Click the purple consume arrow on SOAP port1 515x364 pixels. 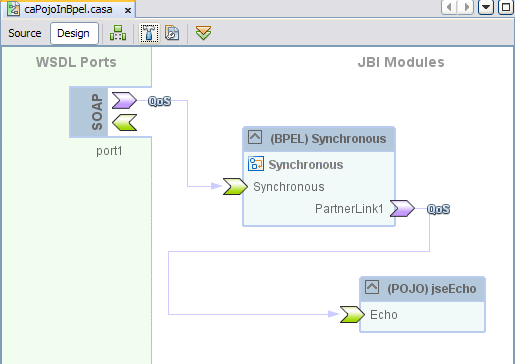pos(124,101)
